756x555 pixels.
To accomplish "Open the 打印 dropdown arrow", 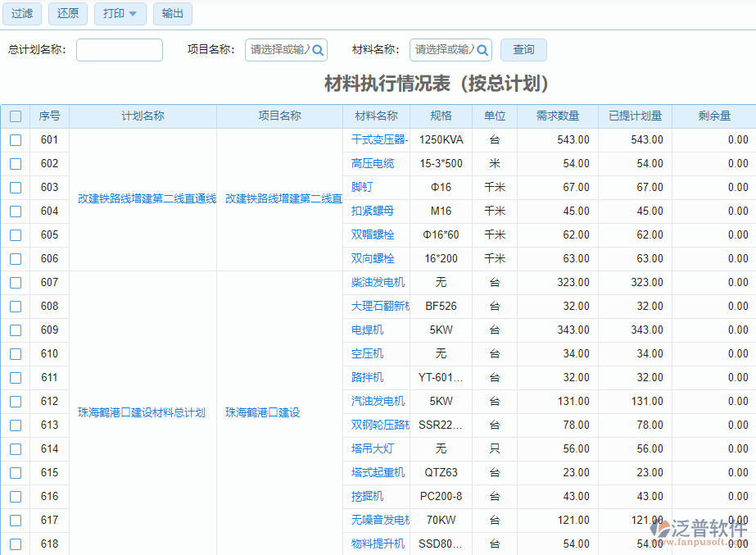I will click(x=131, y=14).
